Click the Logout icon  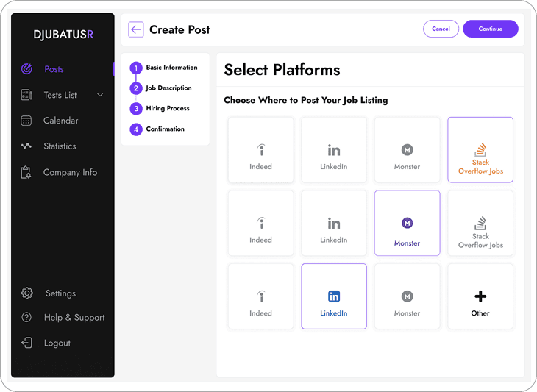tap(26, 343)
